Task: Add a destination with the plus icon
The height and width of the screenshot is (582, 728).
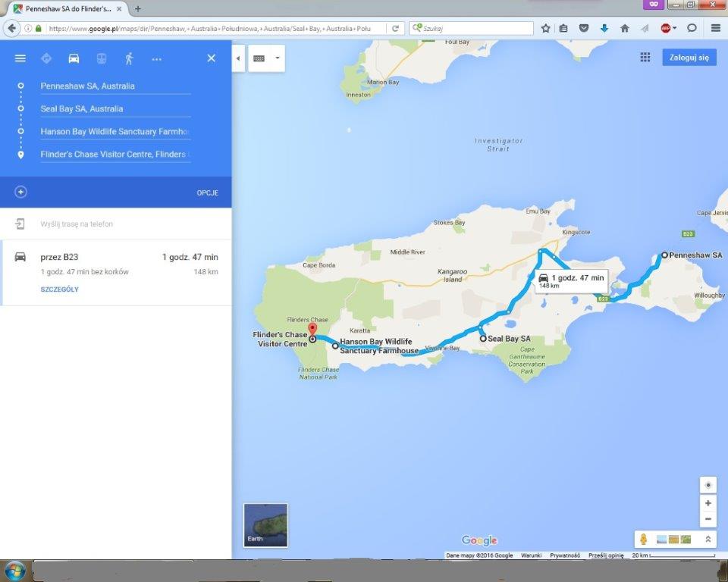Action: (20, 192)
